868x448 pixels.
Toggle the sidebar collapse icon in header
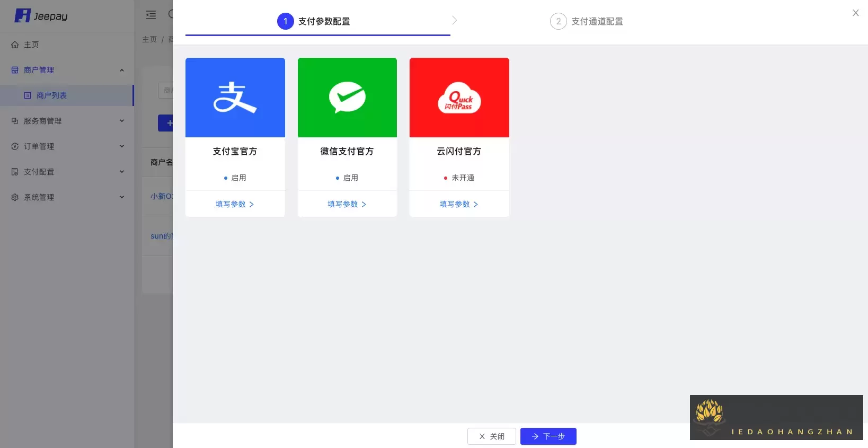[x=151, y=15]
